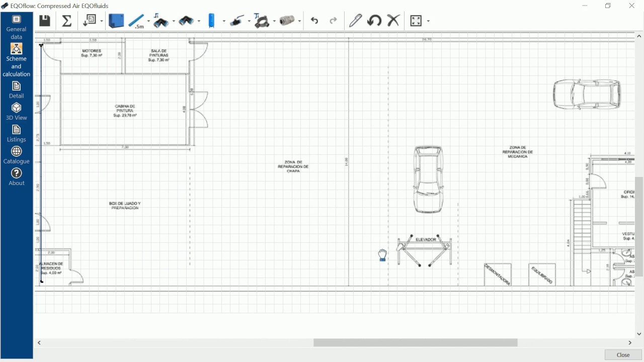Viewport: 644px width, 362px height.
Task: Click the ELEVADOR lift symbol on plan
Action: coord(424,250)
